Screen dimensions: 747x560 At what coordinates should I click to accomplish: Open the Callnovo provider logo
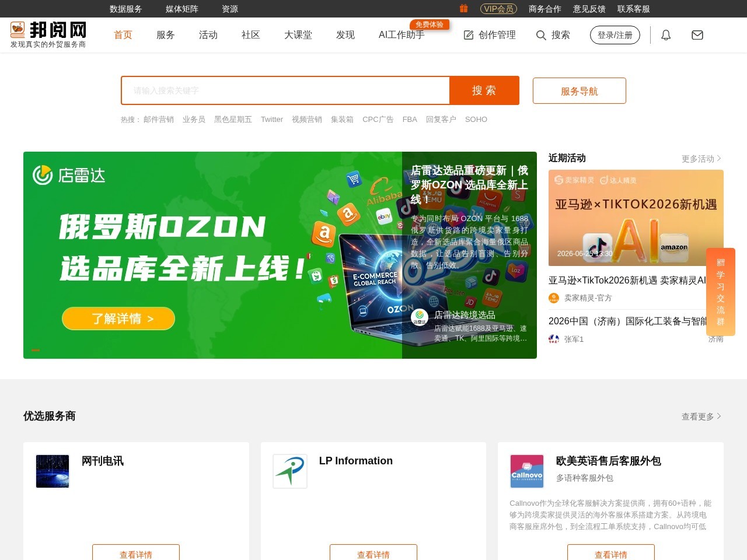pyautogui.click(x=527, y=471)
